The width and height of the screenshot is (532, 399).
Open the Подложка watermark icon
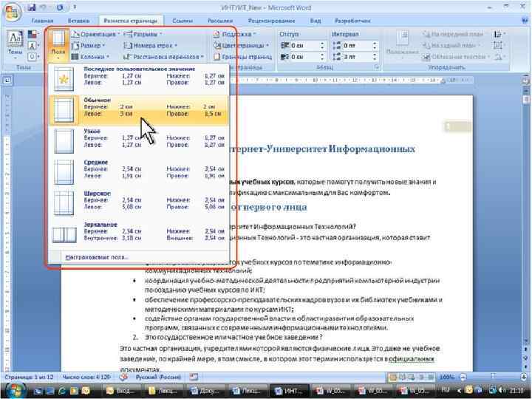[216, 34]
